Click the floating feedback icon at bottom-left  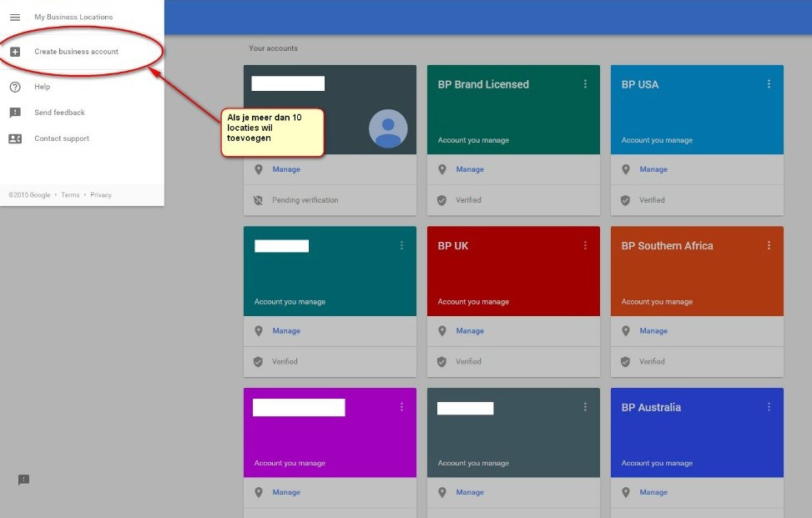[x=24, y=480]
